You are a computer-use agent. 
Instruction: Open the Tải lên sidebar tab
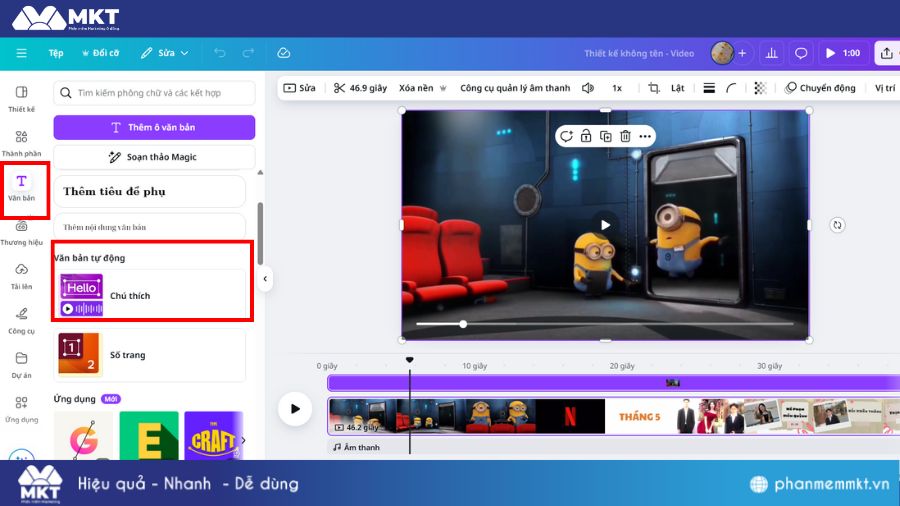click(x=21, y=276)
